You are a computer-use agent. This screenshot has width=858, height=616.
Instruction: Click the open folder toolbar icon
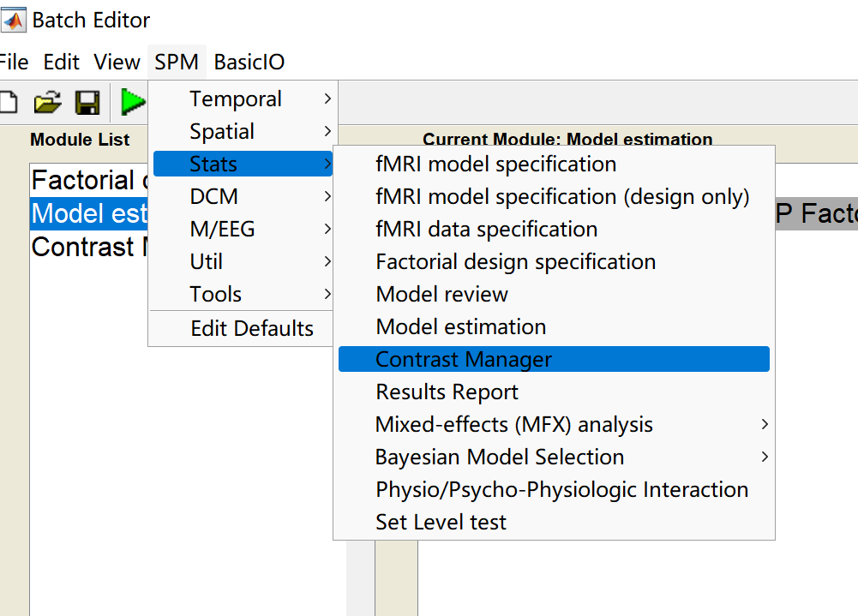(48, 103)
